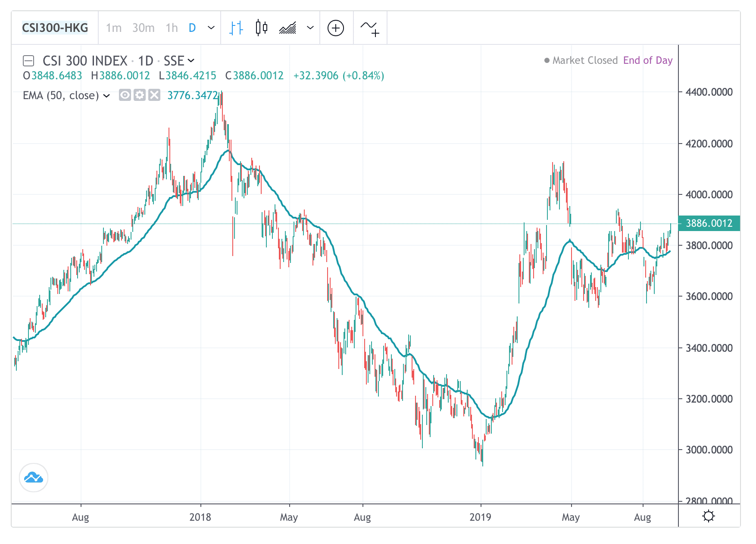Click the cloud save icon on the chart

pyautogui.click(x=34, y=478)
